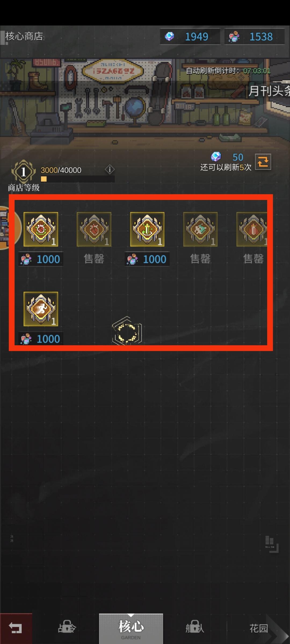Tap the sold-out red potion core

(252, 229)
